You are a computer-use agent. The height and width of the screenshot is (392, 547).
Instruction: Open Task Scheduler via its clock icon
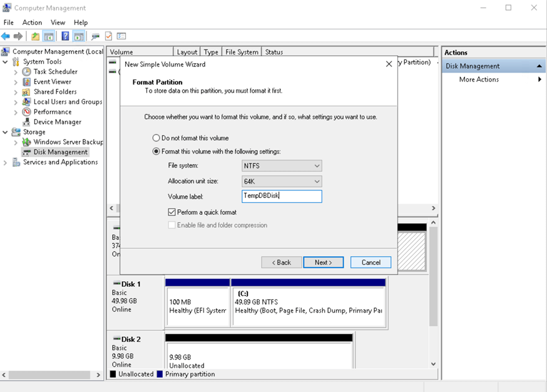27,72
